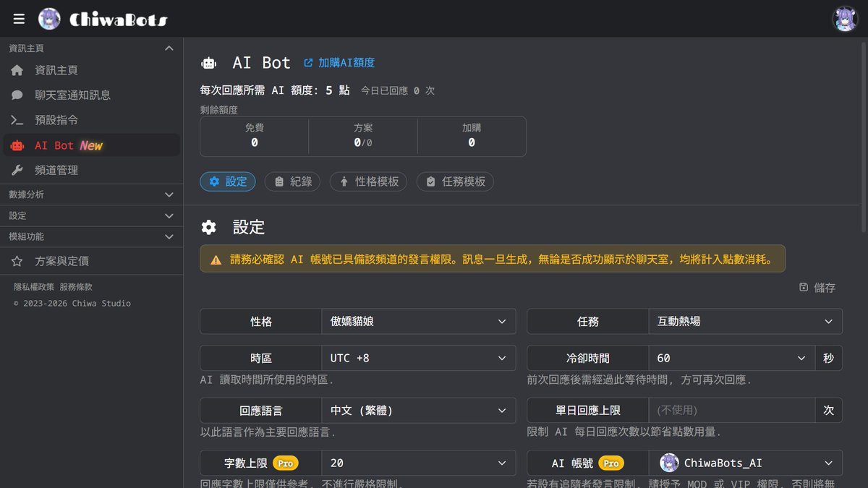Open the AI 帳號 dropdown showing ChiwaBots_AI

[x=746, y=463]
